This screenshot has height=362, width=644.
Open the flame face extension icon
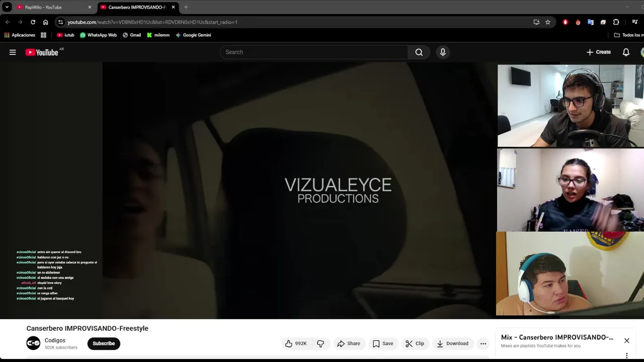[x=578, y=22]
